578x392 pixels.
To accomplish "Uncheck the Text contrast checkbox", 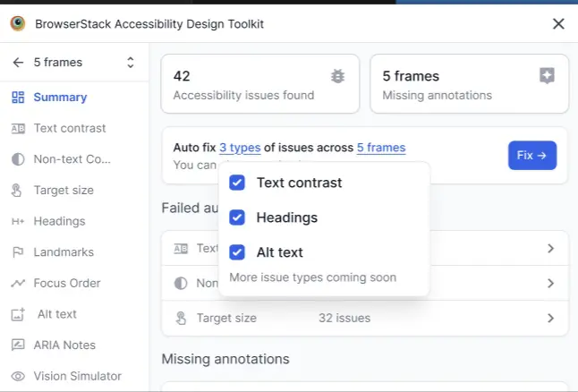I will pos(236,183).
